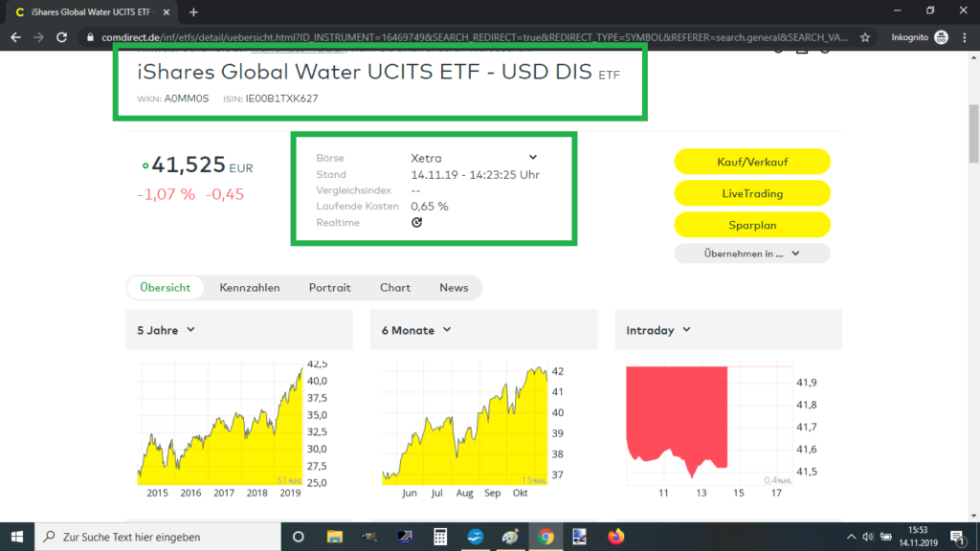Image resolution: width=980 pixels, height=551 pixels.
Task: Click the Windows search box in the taskbar
Action: 158,537
